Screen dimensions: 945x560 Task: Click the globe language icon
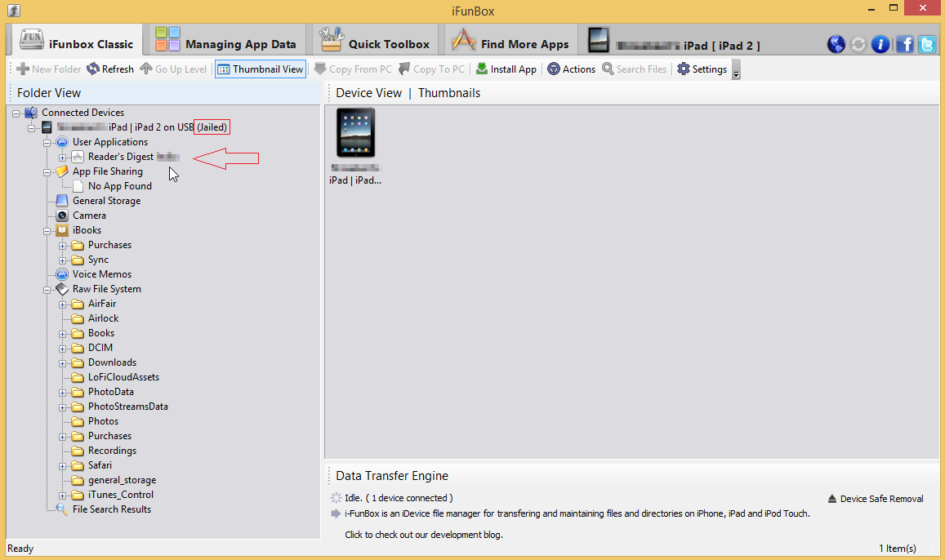(836, 44)
